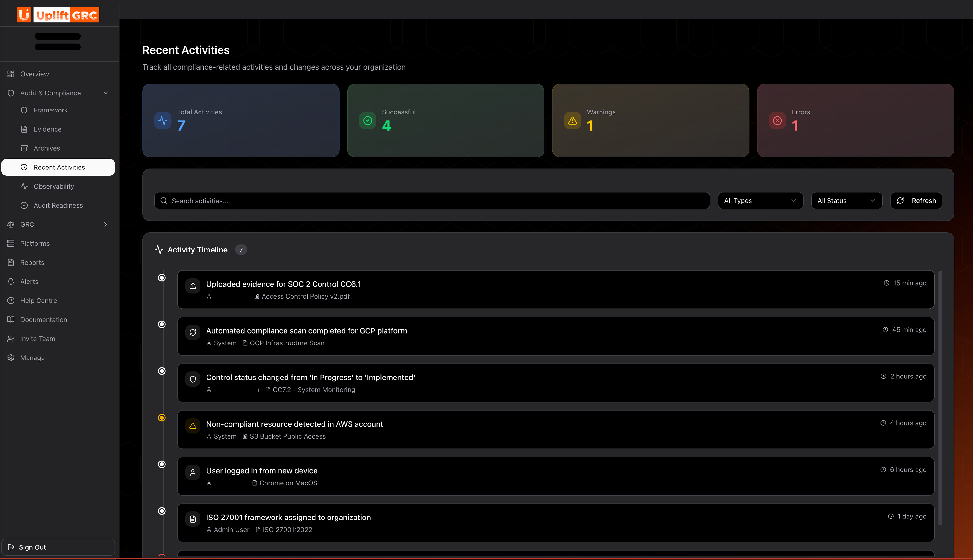Click the '1 day ago' timestamp
The width and height of the screenshot is (973, 560).
[912, 516]
